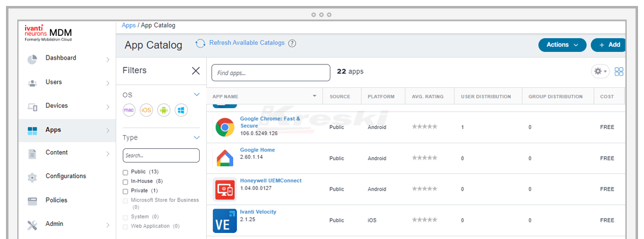Select the Apps sidebar icon

click(32, 131)
